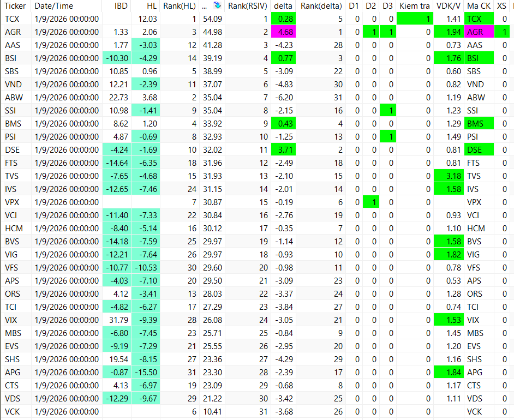Image resolution: width=514 pixels, height=420 pixels.
Task: Click the green D2 flag for VPX
Action: pos(371,202)
